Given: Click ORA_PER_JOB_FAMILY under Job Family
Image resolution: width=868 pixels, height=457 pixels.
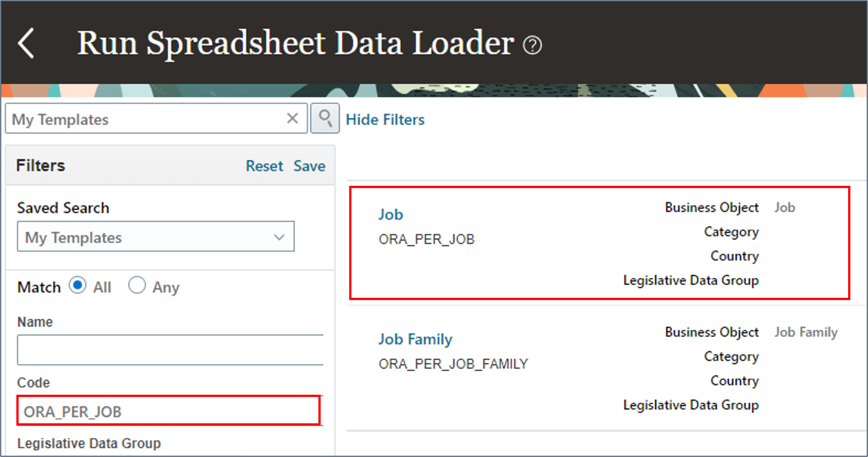Looking at the screenshot, I should [x=453, y=364].
